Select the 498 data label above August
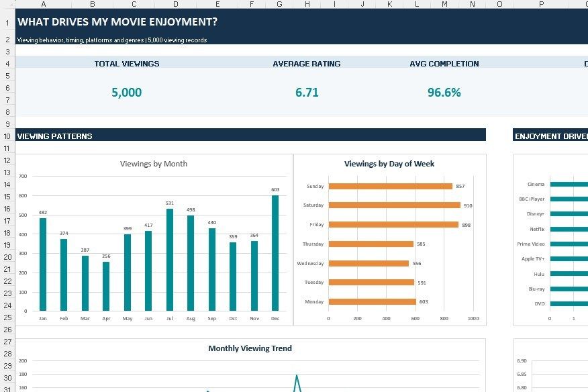This screenshot has width=588, height=392. [191, 209]
